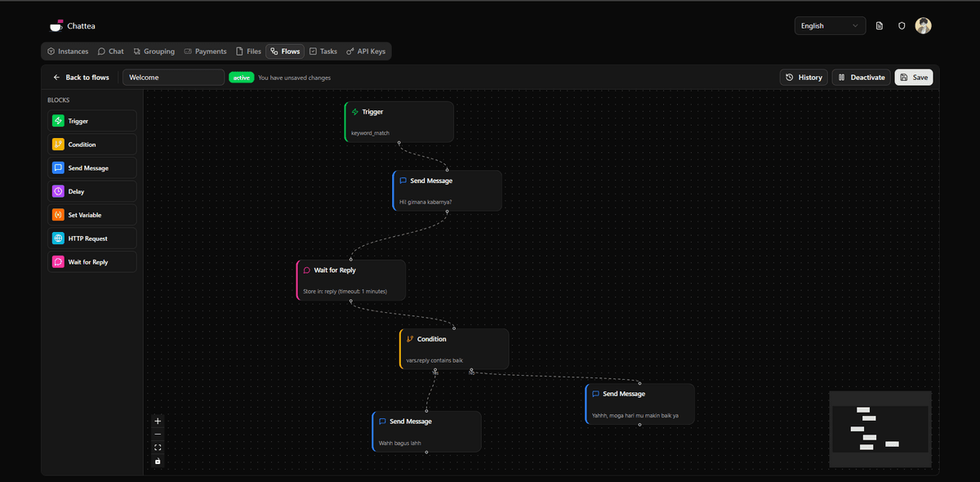Select the Delay block icon

click(60, 191)
